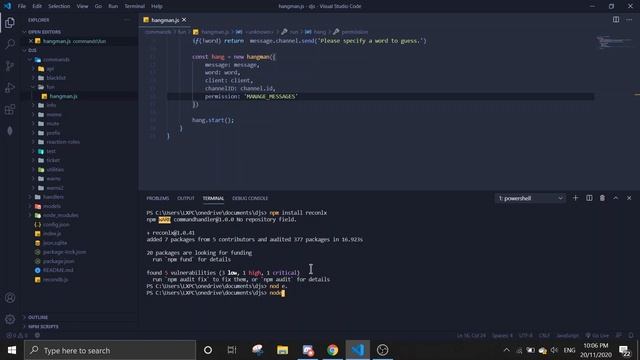The height and width of the screenshot is (360, 640).
Task: Maximize the terminal panel with chevron-up
Action: 616,198
